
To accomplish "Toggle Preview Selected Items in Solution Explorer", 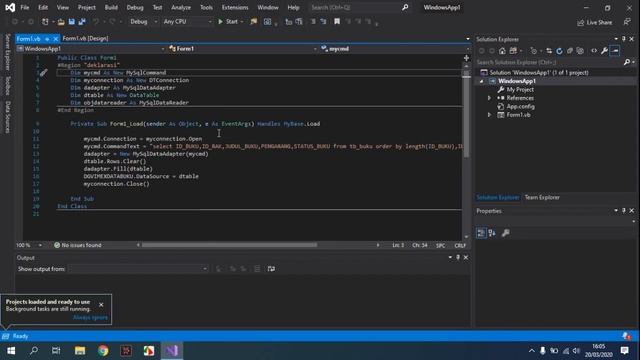I will point(615,51).
